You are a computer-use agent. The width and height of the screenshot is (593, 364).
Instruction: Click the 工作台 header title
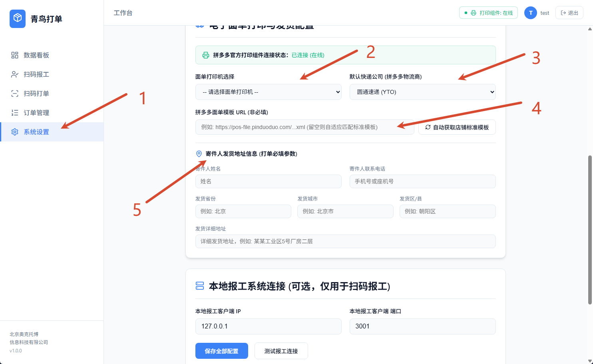pos(123,13)
